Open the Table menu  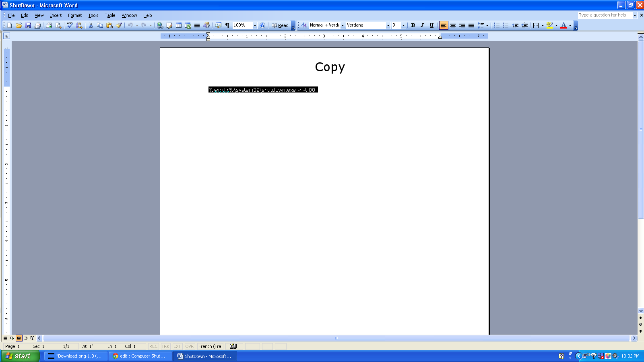pos(110,15)
